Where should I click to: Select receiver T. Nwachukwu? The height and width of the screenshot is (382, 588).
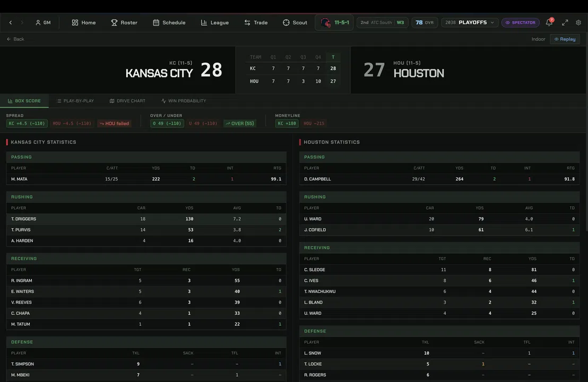click(439, 291)
